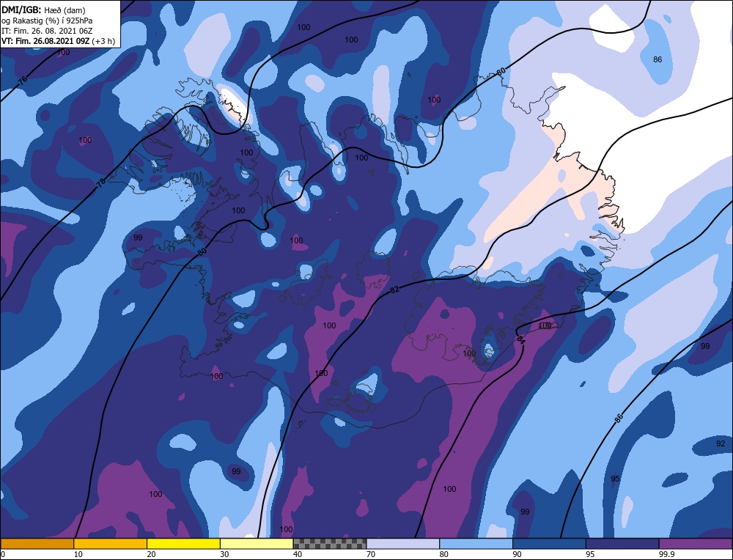Click the orange 10–20 legend swatch
The height and width of the screenshot is (560, 733).
click(x=111, y=543)
